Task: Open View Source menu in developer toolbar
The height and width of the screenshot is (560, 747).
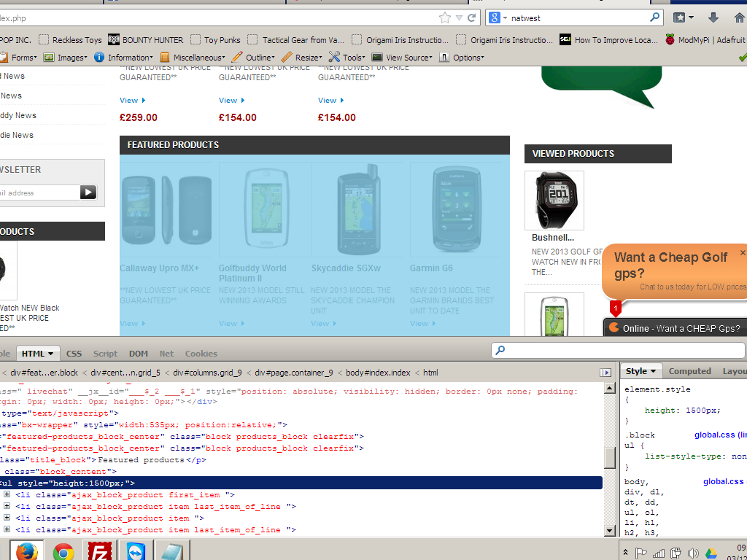Action: [402, 58]
